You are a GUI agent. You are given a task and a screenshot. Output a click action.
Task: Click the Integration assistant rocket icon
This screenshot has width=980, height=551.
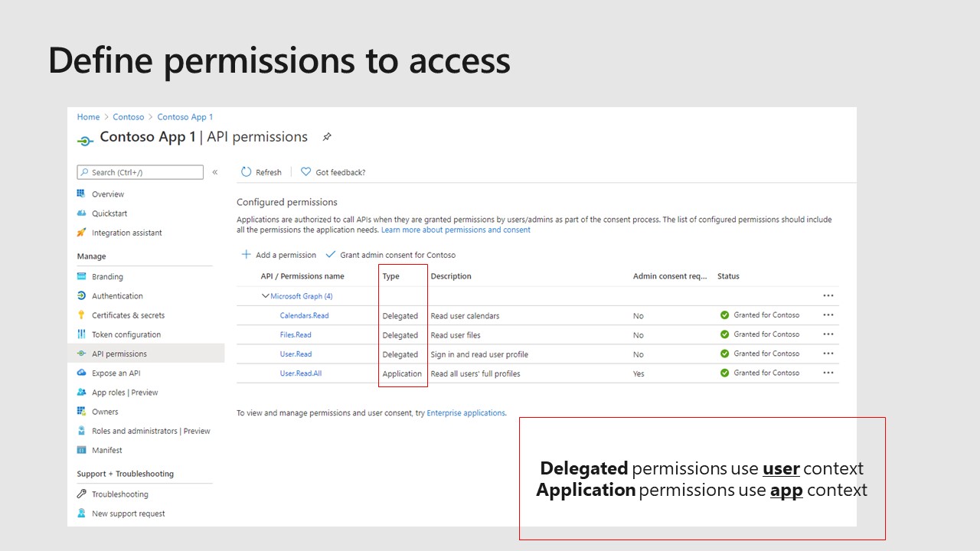(x=82, y=233)
